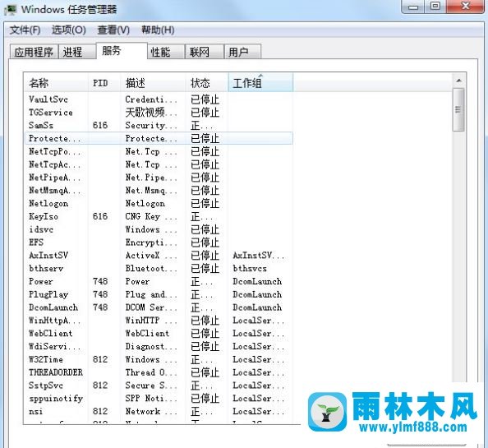Select the PlugPlay service row
The height and width of the screenshot is (448, 488).
[159, 294]
